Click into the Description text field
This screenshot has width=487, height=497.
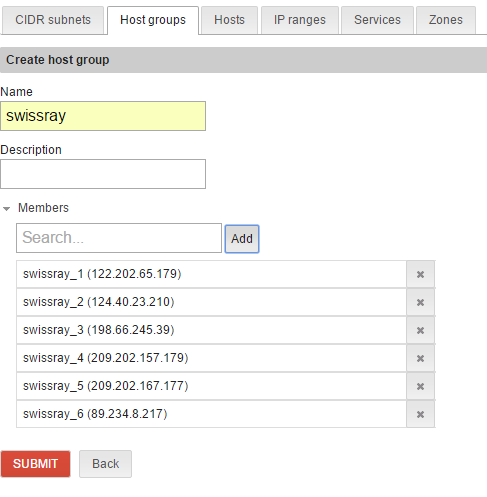click(103, 174)
